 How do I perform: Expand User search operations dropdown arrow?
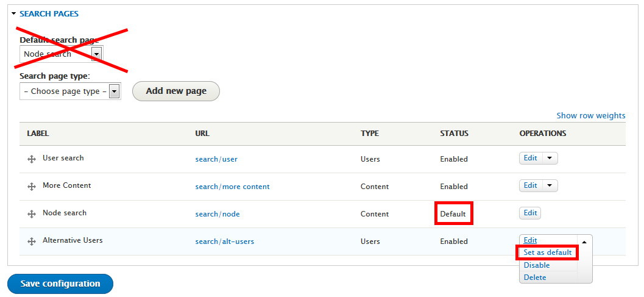click(x=550, y=159)
